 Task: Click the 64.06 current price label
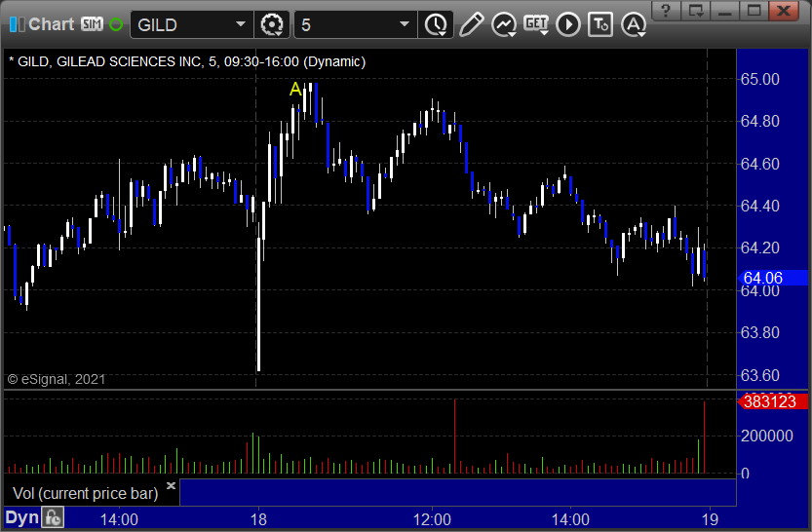click(x=772, y=278)
